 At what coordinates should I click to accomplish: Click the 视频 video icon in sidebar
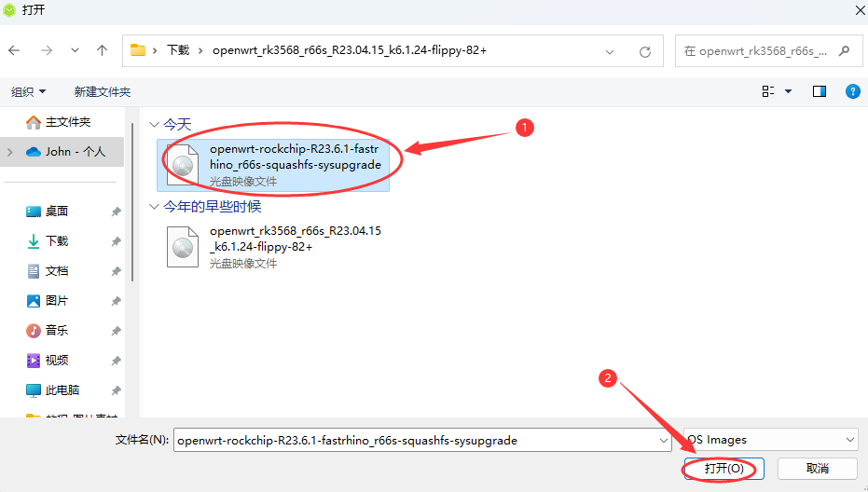(x=34, y=361)
